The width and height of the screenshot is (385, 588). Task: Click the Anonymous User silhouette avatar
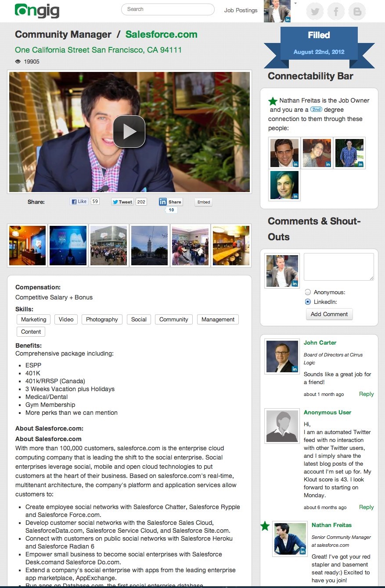282,426
